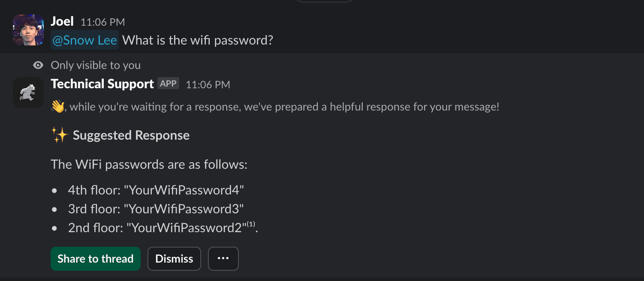Click the 11:06 PM timestamp on Joel's message
Image resolution: width=644 pixels, height=281 pixels.
[x=102, y=21]
